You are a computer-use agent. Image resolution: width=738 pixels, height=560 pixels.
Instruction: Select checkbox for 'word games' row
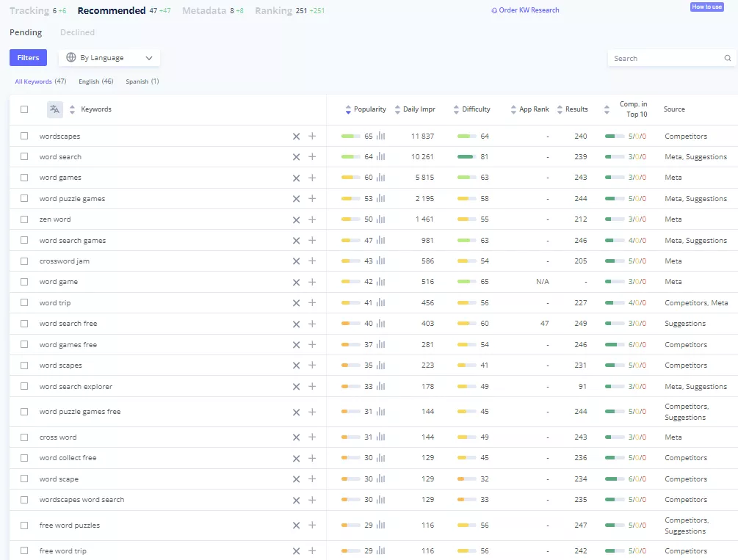pos(24,178)
